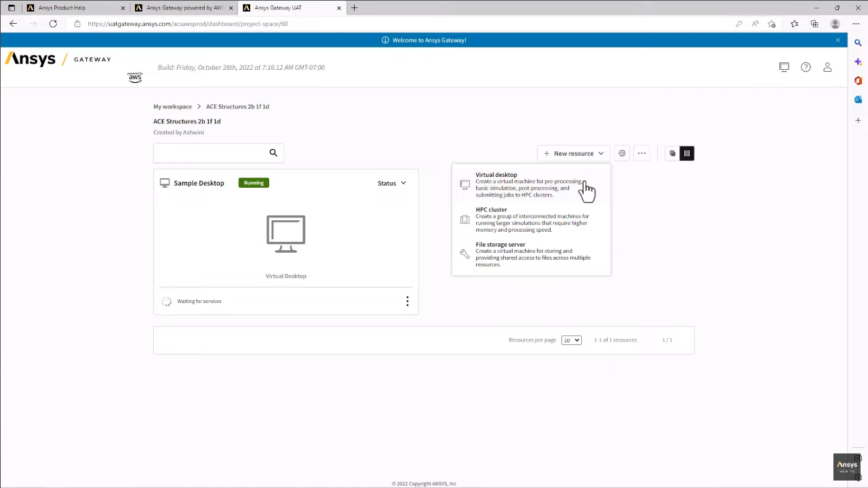
Task: Open the Sample Desktop three-dot menu
Action: coord(407,301)
